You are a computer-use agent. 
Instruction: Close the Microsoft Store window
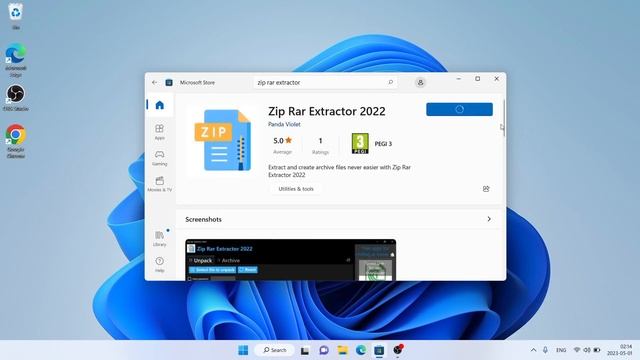click(496, 79)
